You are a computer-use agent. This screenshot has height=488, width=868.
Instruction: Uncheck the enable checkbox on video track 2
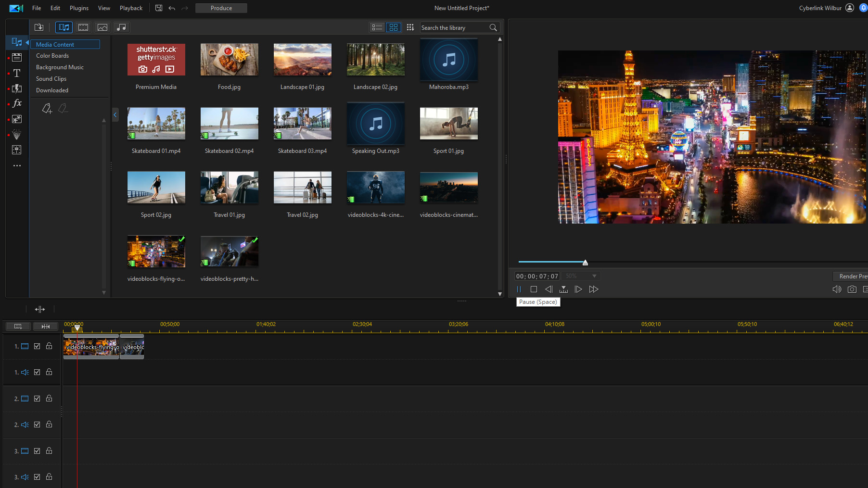(37, 398)
